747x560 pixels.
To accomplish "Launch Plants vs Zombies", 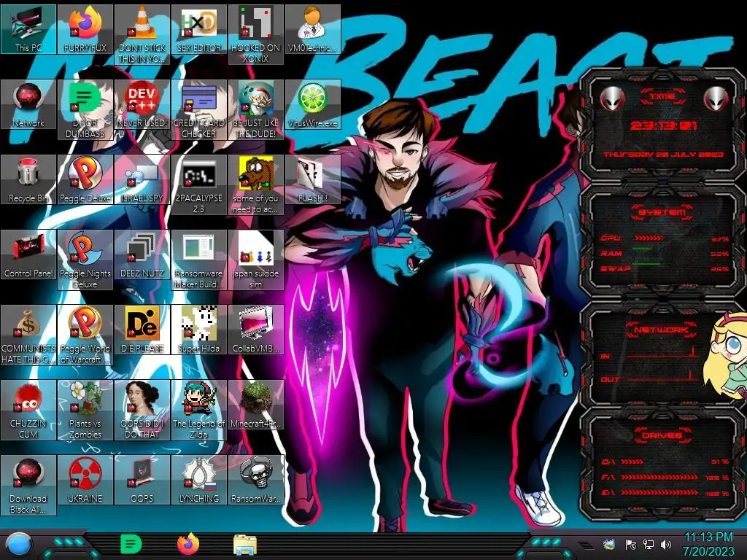I will pyautogui.click(x=85, y=410).
